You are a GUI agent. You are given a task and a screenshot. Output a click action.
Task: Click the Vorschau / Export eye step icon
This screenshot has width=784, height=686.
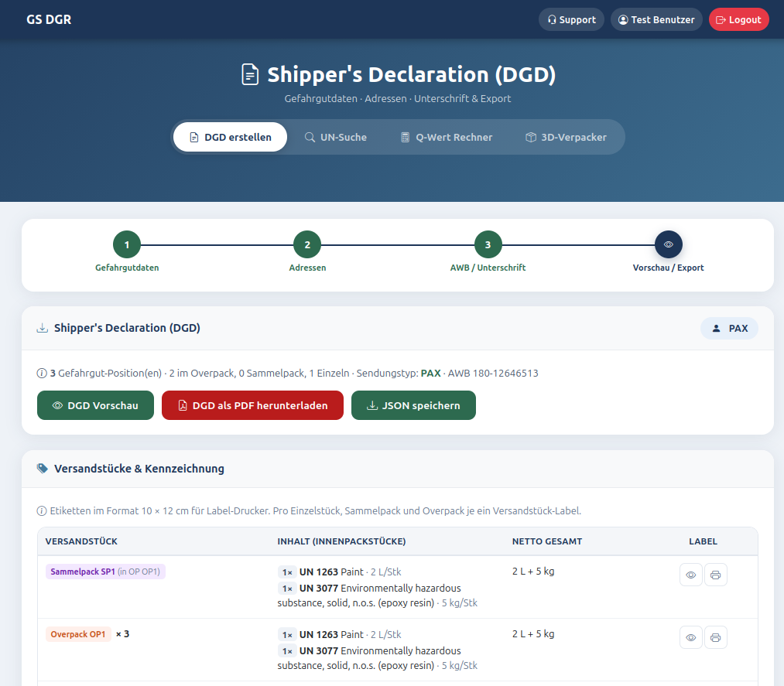click(669, 244)
